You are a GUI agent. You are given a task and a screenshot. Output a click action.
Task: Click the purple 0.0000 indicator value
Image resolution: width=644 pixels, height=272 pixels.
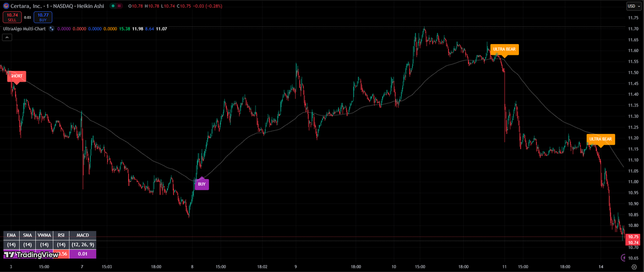point(64,28)
